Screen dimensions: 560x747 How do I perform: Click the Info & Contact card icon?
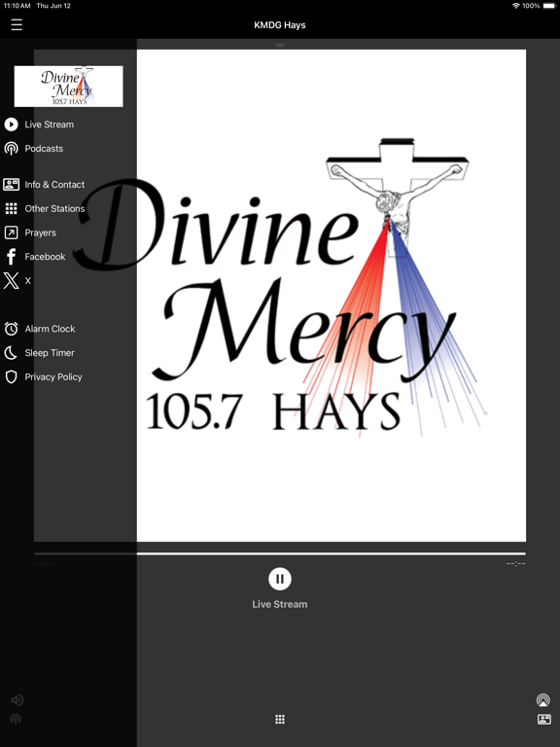pyautogui.click(x=11, y=185)
